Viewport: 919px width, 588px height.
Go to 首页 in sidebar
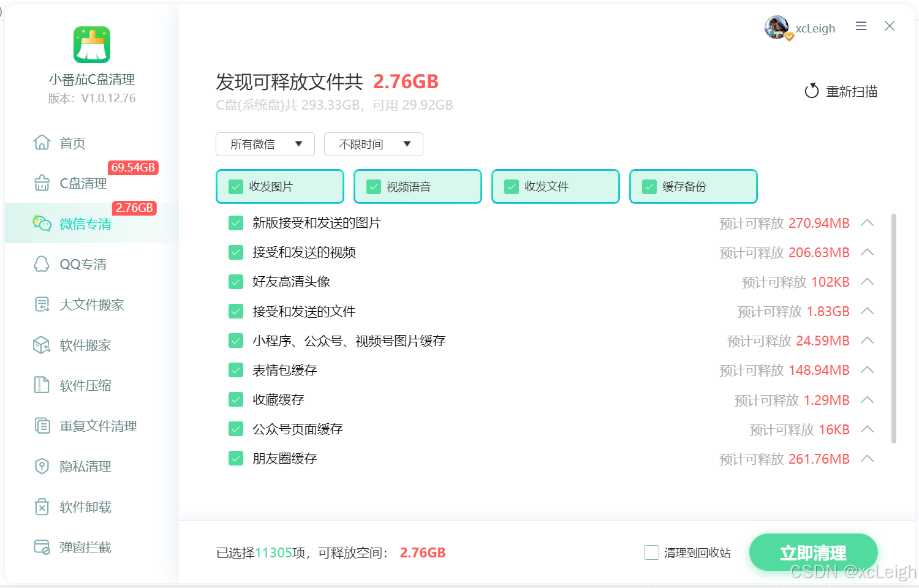click(x=92, y=143)
